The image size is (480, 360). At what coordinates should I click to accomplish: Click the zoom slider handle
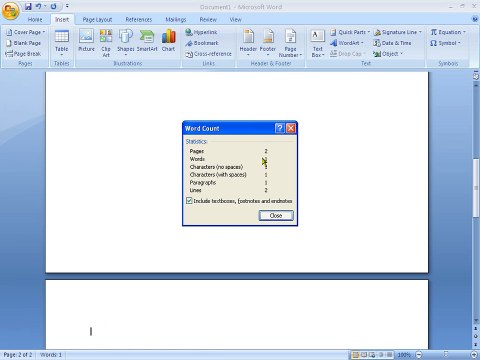tap(447, 354)
